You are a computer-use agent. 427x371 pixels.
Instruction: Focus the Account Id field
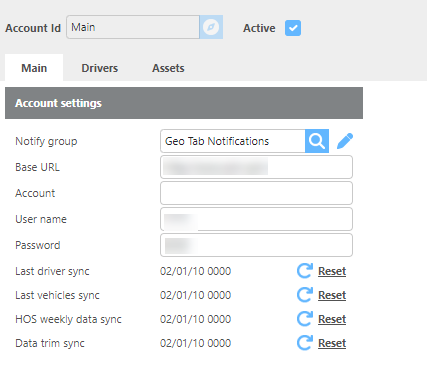coord(133,27)
